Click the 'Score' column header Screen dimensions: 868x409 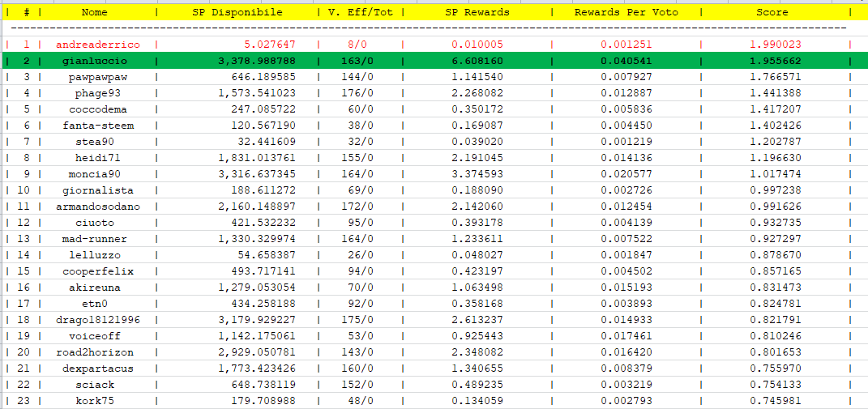click(772, 11)
